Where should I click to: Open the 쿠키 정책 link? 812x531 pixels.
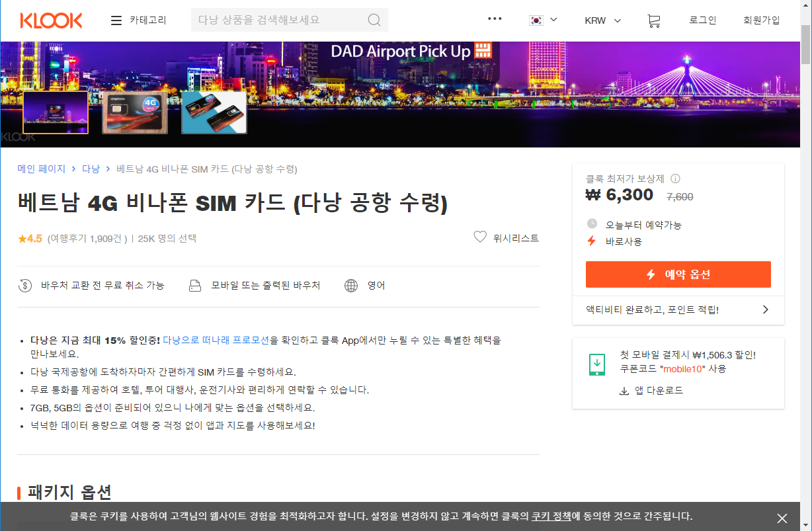coord(551,516)
